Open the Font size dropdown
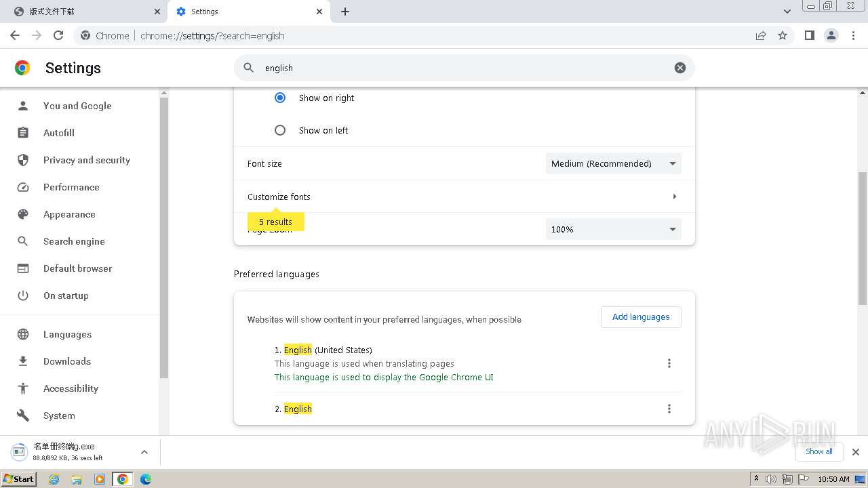Screen dimensions: 868x488 (x=613, y=163)
